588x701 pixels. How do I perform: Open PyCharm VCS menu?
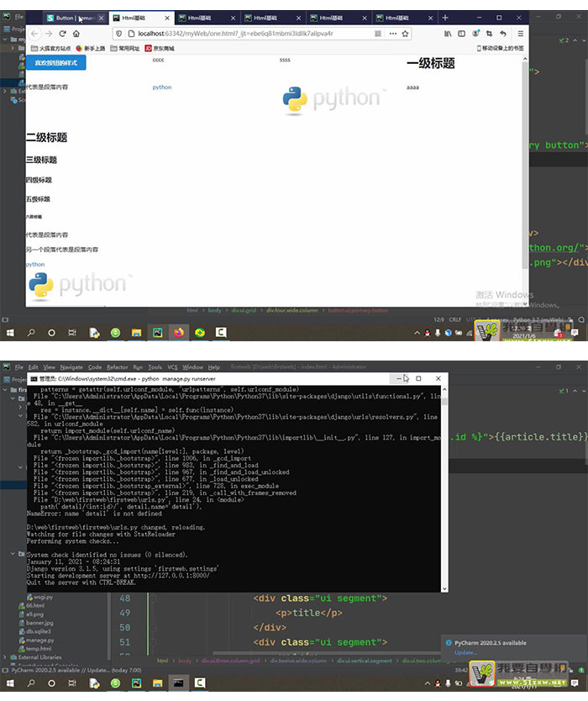(172, 367)
